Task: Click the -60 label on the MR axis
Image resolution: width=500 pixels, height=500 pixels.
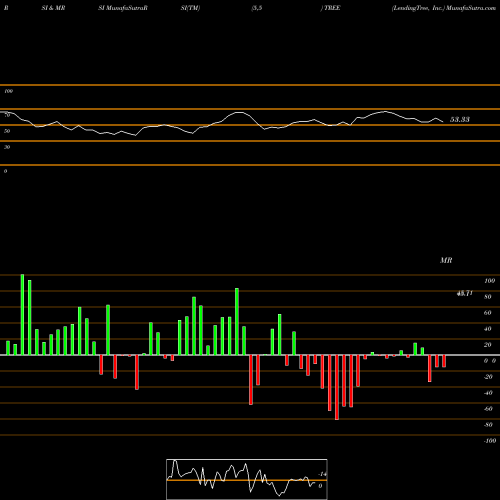Action: 488,409
